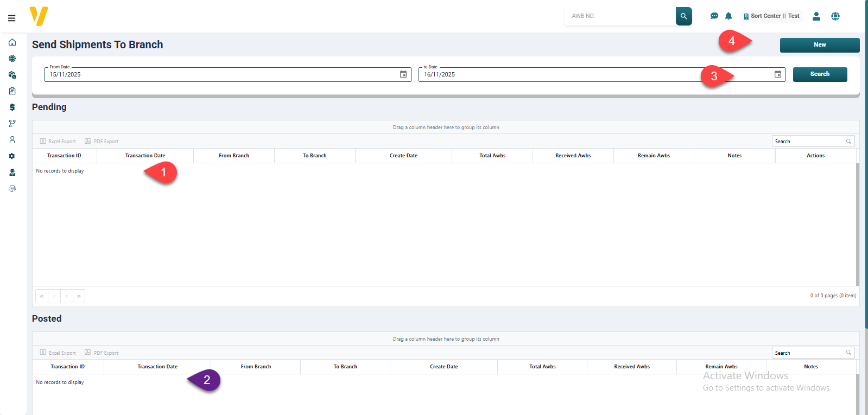Viewport: 868px width, 415px height.
Task: Open the dollar sign finance section
Action: pyautogui.click(x=12, y=107)
